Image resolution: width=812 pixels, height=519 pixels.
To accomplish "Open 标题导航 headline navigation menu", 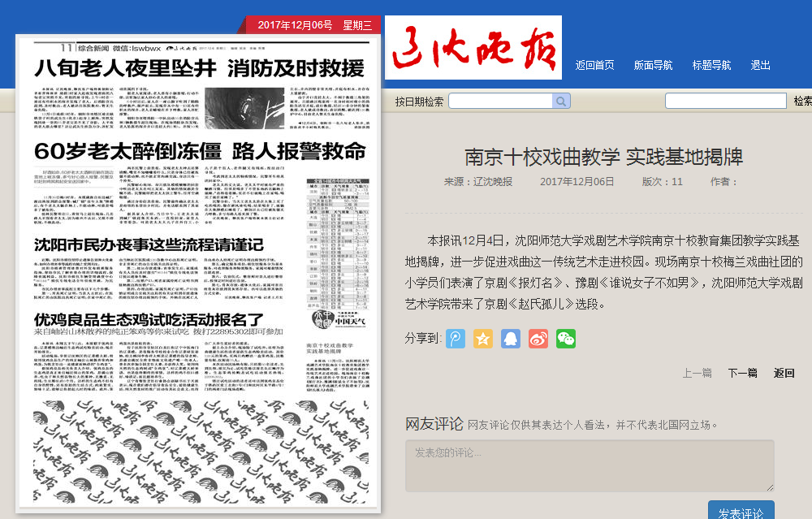I will point(711,66).
